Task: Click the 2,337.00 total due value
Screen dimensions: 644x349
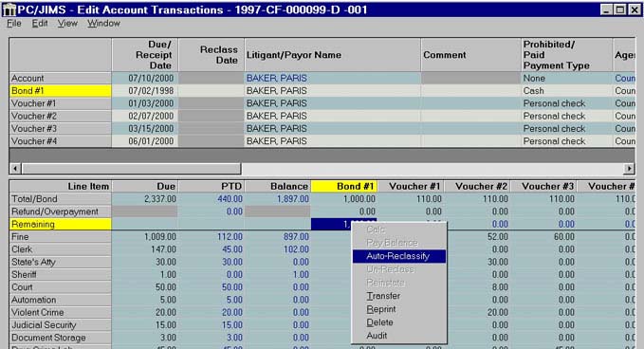Action: tap(160, 199)
